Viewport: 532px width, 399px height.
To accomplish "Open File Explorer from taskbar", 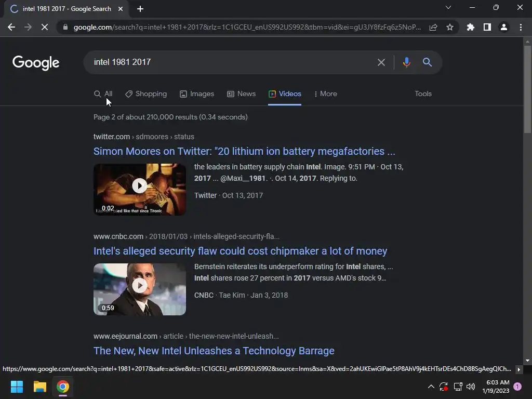I will 39,387.
